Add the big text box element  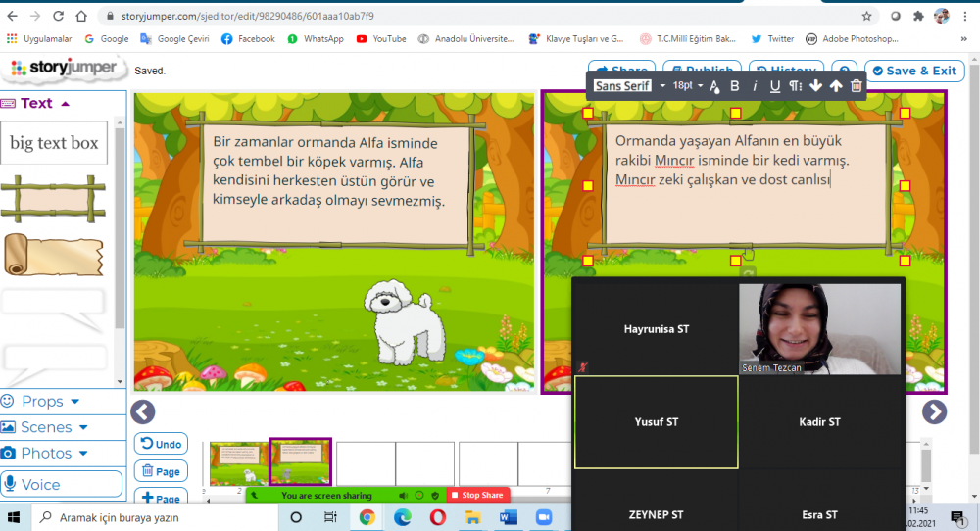tap(54, 143)
